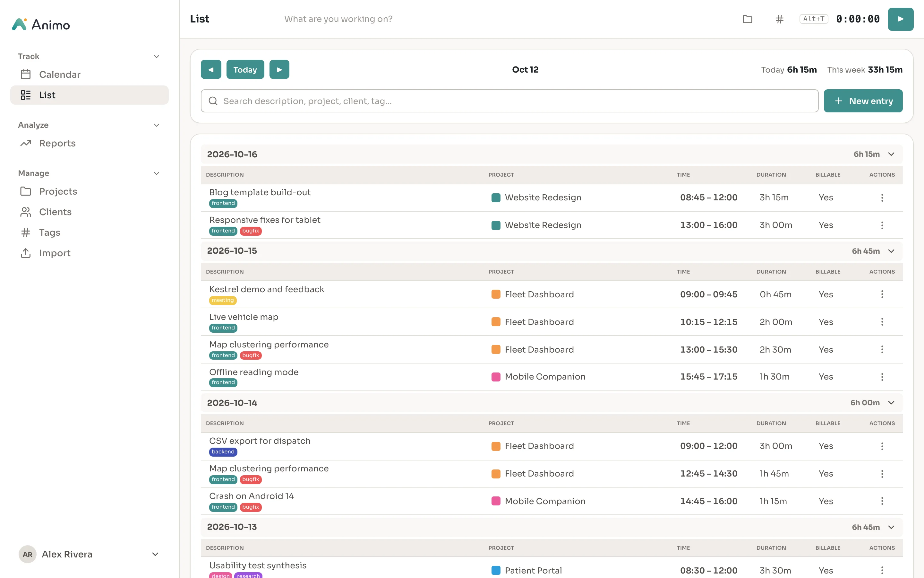Open Import in the sidebar
Viewport: 924px width, 578px height.
pos(89,253)
